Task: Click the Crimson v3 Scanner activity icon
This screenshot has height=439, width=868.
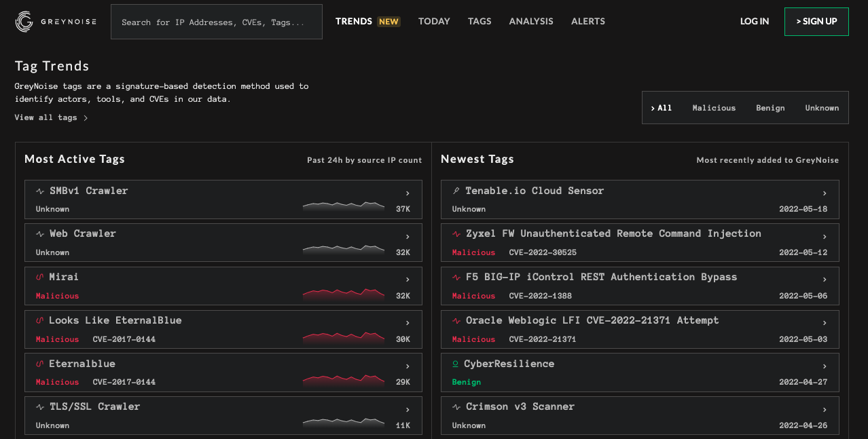Action: pos(456,407)
